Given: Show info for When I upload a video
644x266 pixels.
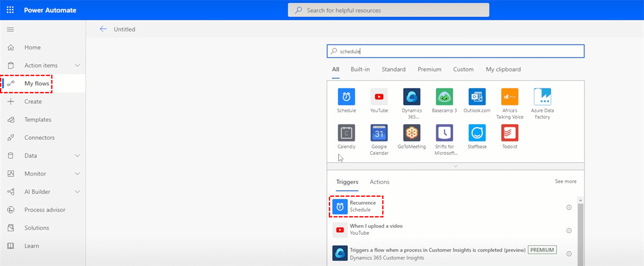Looking at the screenshot, I should coord(569,230).
